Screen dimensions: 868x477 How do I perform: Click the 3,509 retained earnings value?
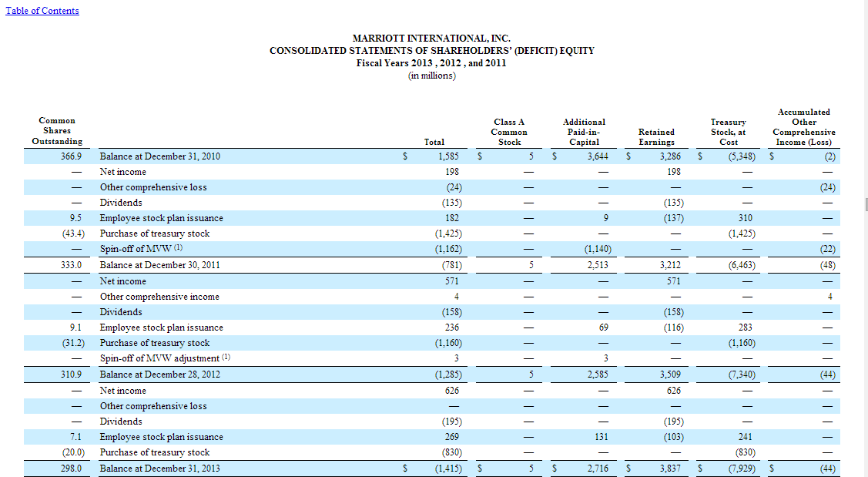670,374
